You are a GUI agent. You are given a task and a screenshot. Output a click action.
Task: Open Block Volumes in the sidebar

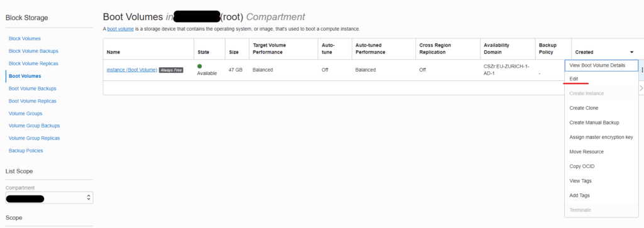pos(25,38)
